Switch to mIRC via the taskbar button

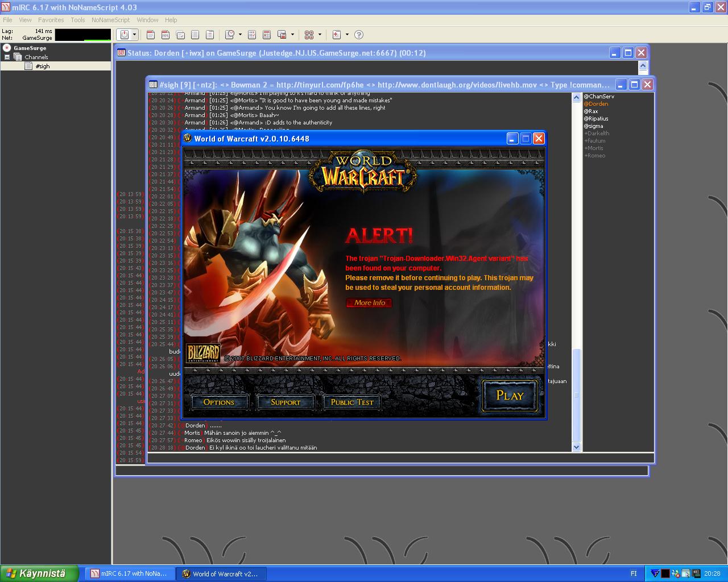pyautogui.click(x=130, y=574)
